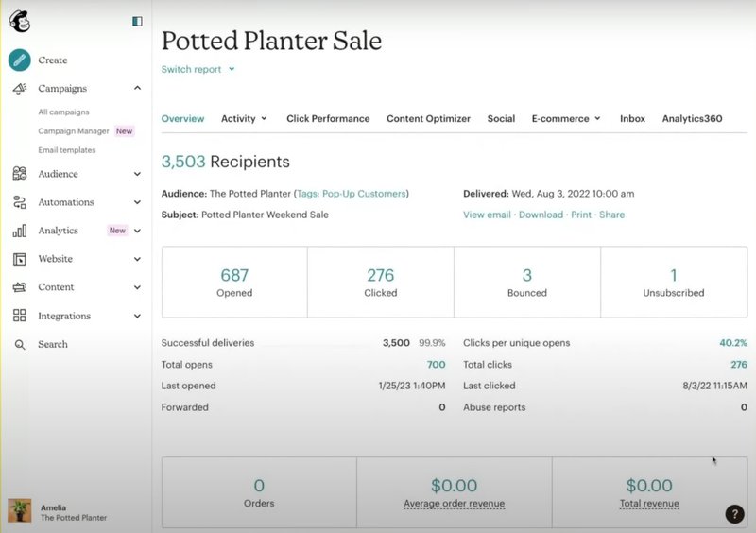Open the Switch report dropdown
Screen dimensions: 756x533
(198, 69)
